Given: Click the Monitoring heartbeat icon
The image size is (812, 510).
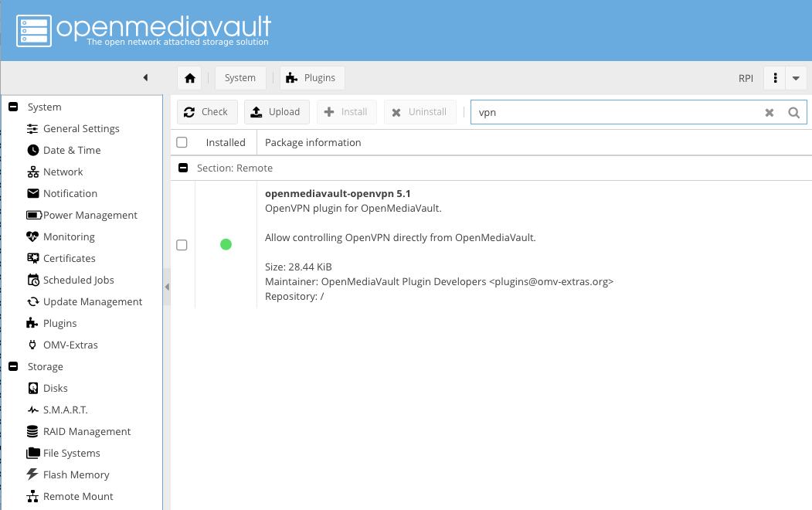Looking at the screenshot, I should click(32, 236).
